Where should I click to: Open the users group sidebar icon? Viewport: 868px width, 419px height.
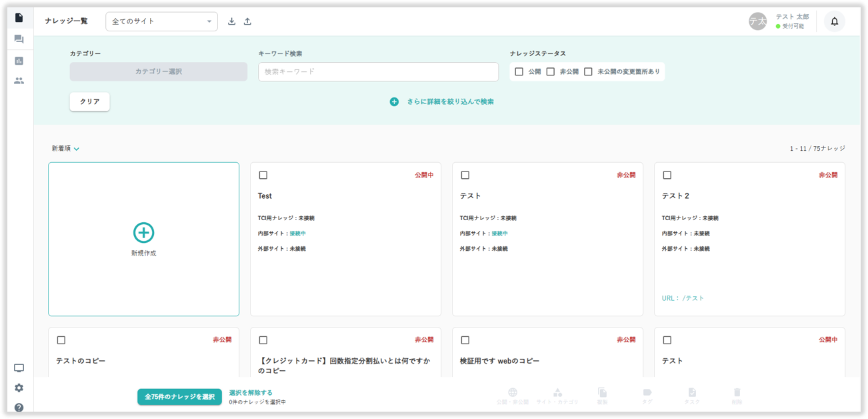click(x=19, y=81)
